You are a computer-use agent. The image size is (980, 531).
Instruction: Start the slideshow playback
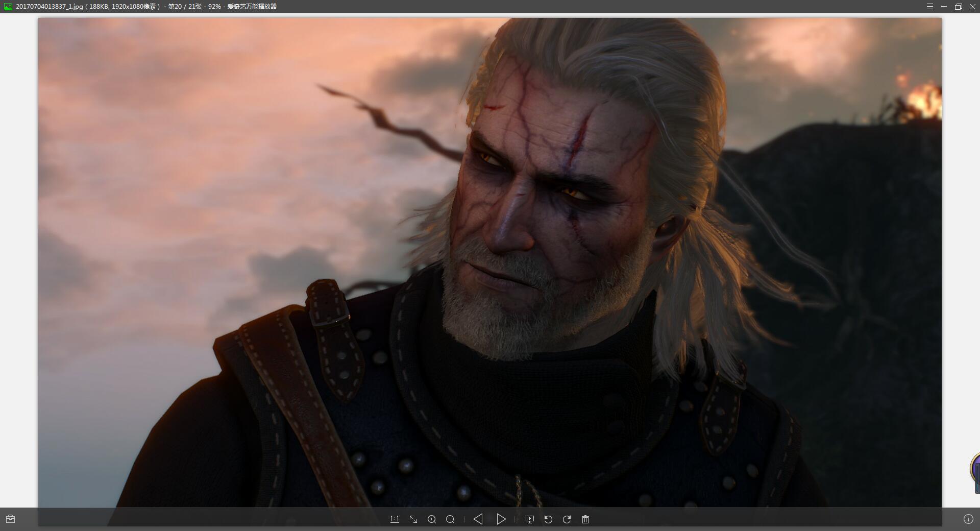tap(530, 519)
